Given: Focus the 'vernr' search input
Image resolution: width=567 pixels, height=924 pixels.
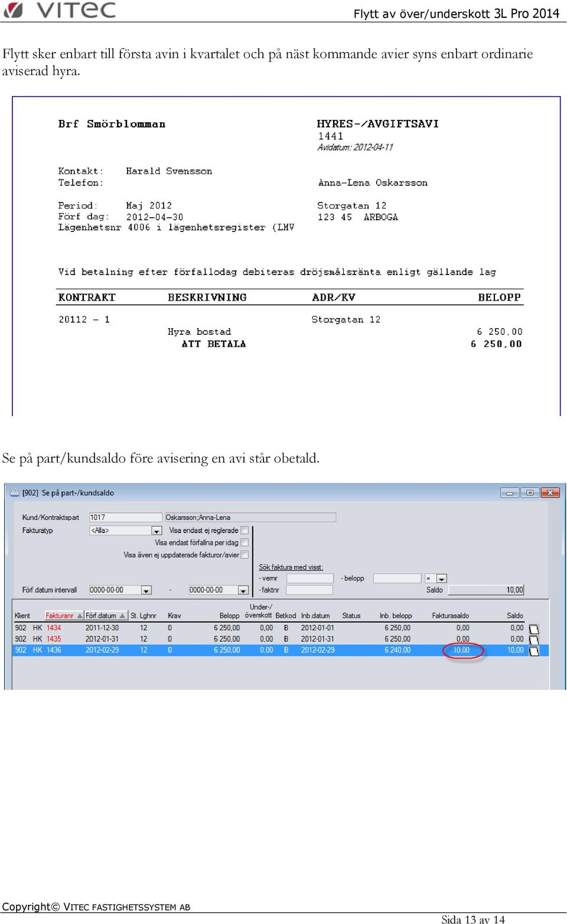Looking at the screenshot, I should [x=309, y=579].
